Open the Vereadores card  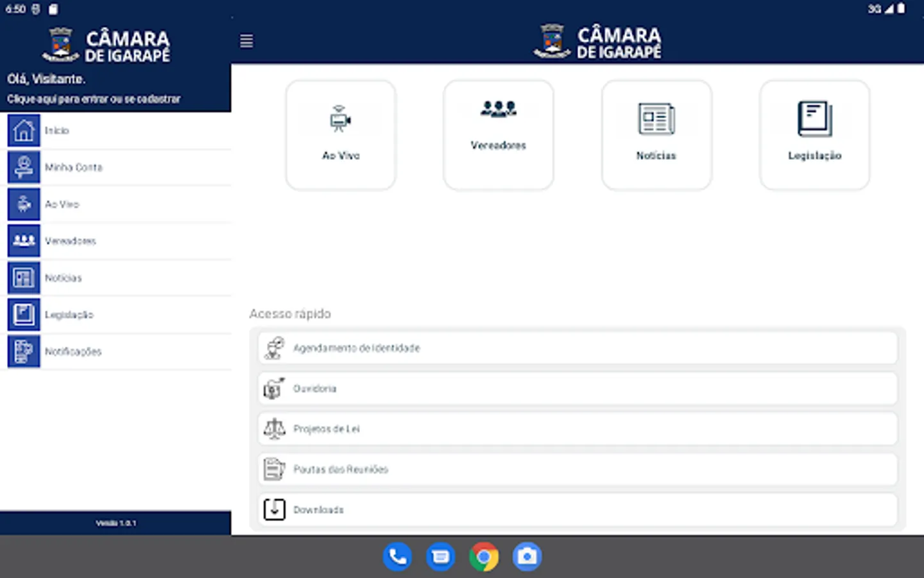[499, 135]
